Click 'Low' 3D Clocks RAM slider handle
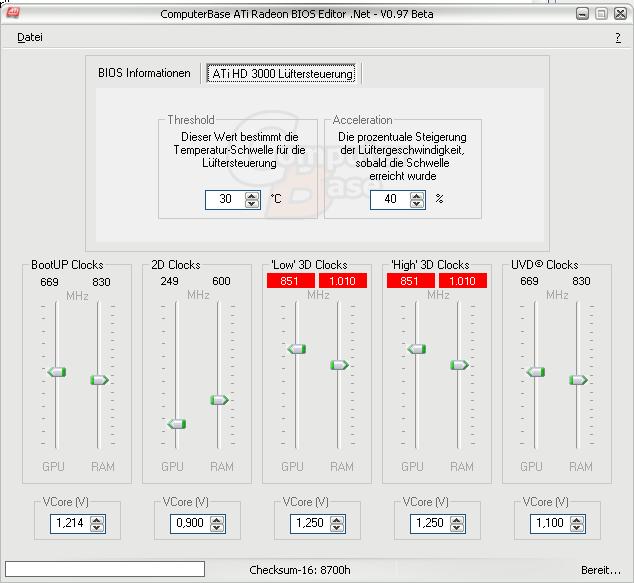This screenshot has height=583, width=634. click(x=339, y=365)
